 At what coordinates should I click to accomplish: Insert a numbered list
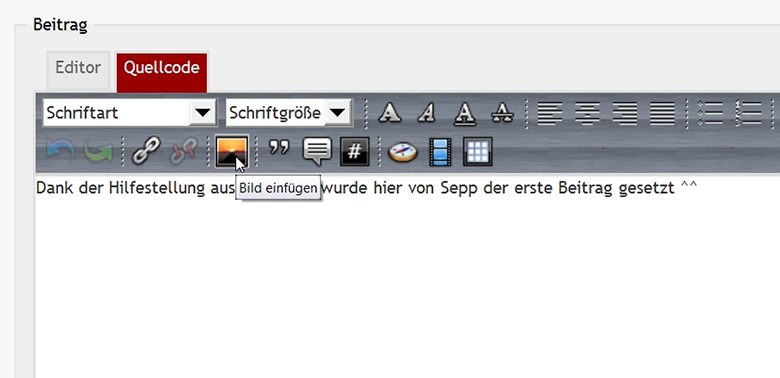coord(748,113)
